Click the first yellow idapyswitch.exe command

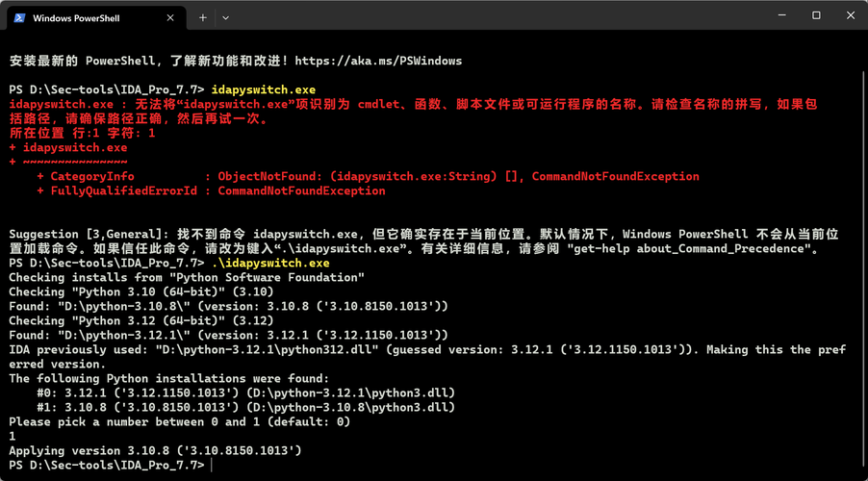(264, 89)
